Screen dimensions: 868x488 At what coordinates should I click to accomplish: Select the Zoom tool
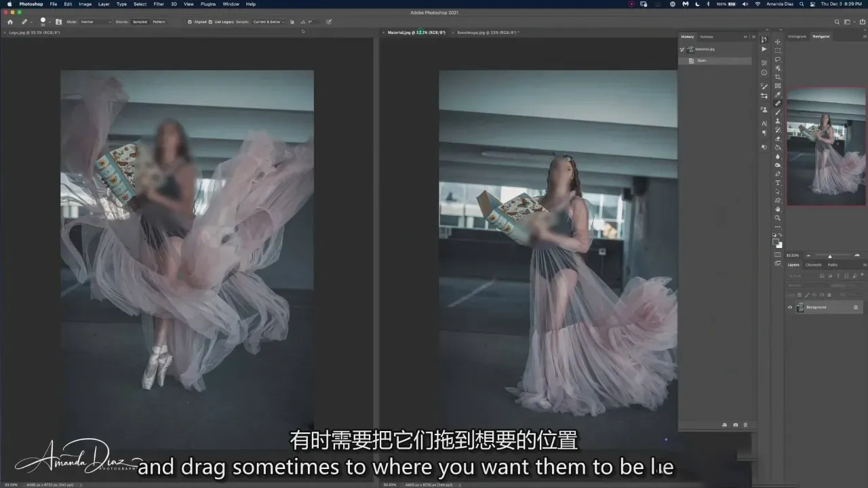778,218
